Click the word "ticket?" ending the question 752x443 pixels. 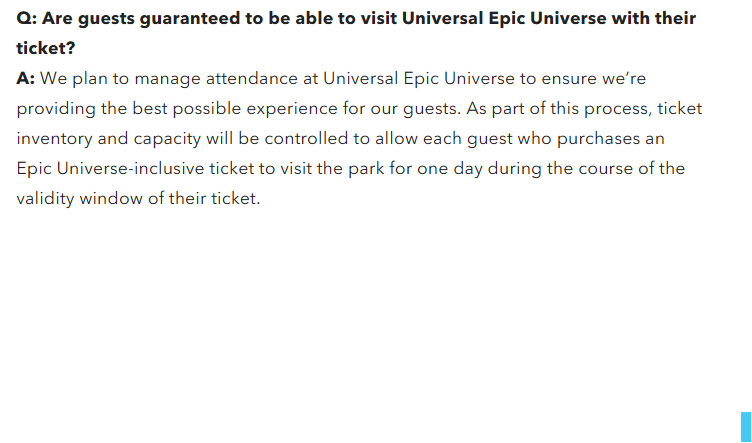pyautogui.click(x=46, y=48)
